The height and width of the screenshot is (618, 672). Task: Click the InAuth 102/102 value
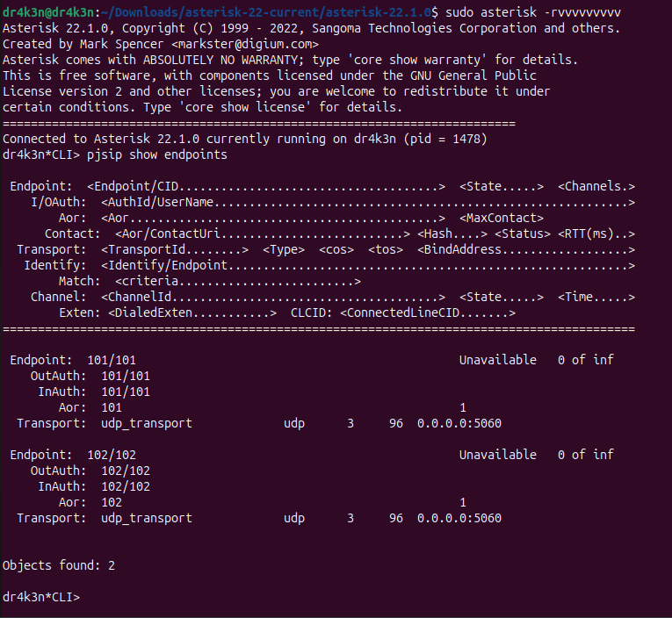pos(126,486)
